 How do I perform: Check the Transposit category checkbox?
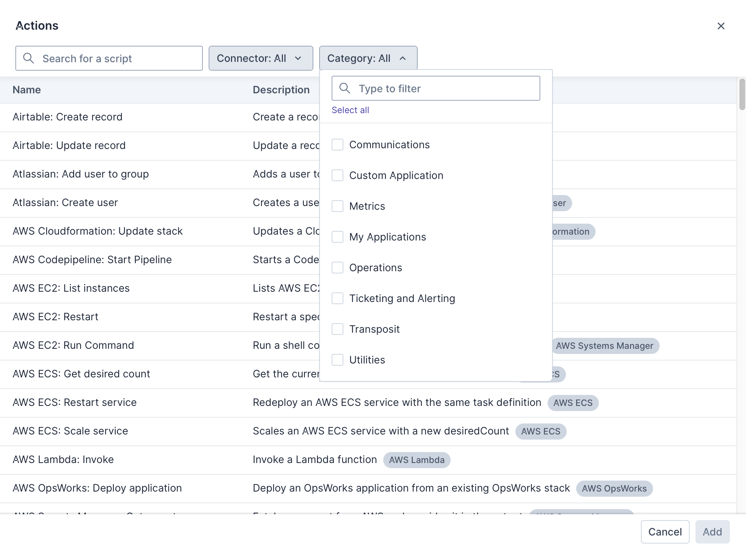[x=337, y=329]
